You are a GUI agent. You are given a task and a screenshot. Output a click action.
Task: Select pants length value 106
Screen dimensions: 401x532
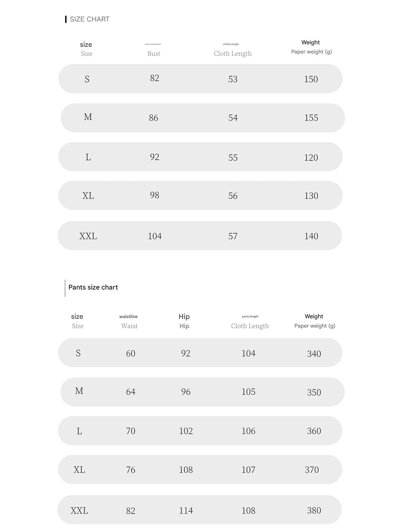point(248,431)
